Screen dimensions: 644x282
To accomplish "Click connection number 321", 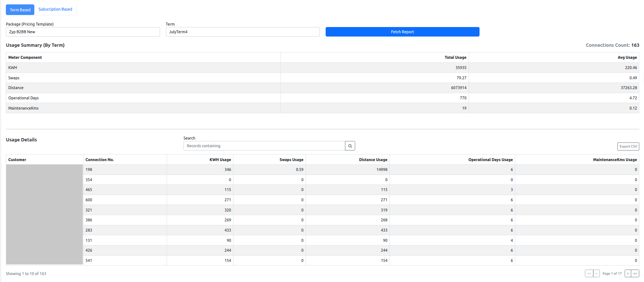I will [x=89, y=210].
